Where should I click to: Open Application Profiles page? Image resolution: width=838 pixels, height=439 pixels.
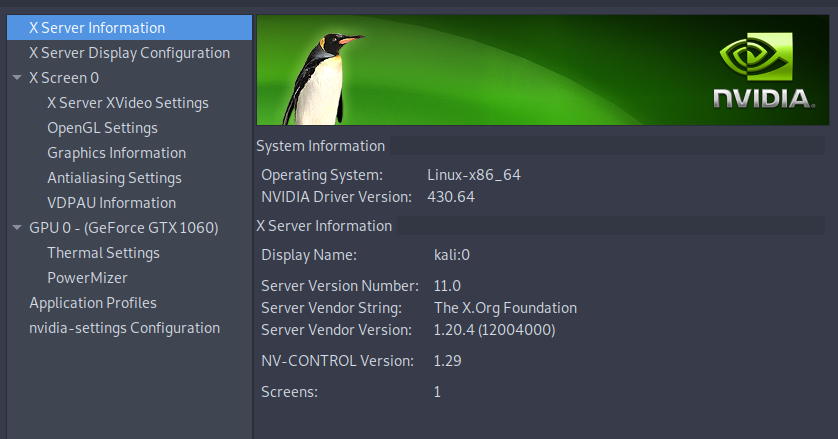click(x=93, y=303)
